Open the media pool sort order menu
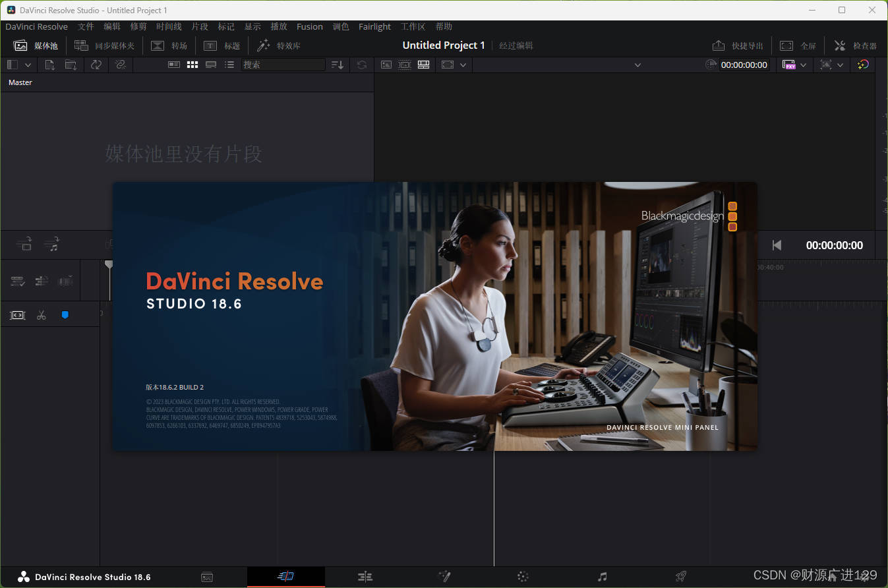The image size is (888, 588). pos(337,65)
